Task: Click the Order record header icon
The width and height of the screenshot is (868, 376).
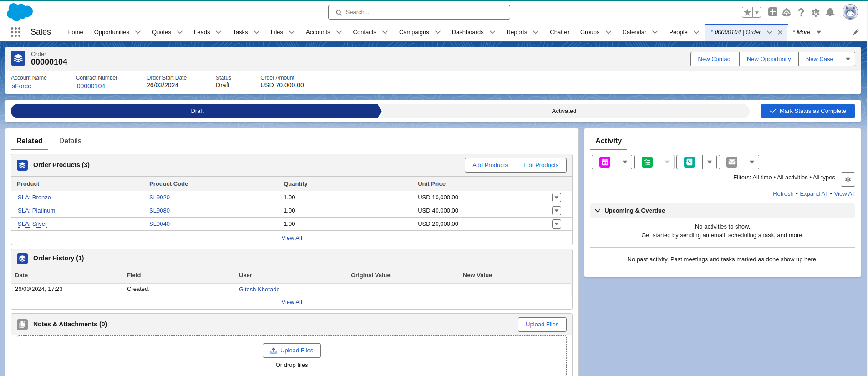Action: pos(18,58)
